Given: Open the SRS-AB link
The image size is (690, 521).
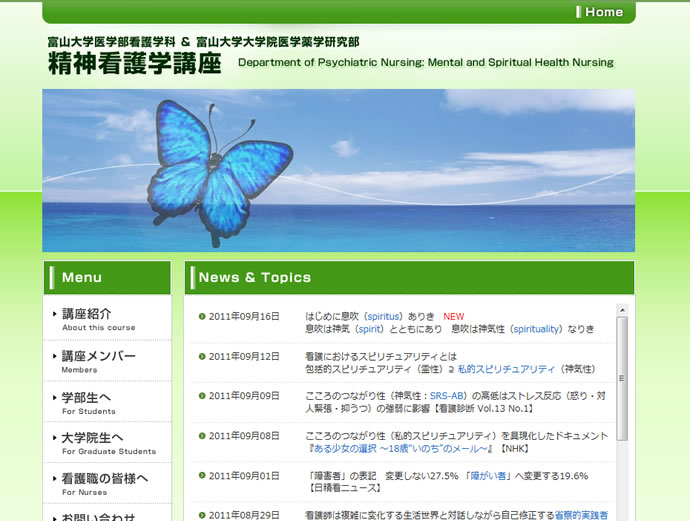Looking at the screenshot, I should point(447,396).
